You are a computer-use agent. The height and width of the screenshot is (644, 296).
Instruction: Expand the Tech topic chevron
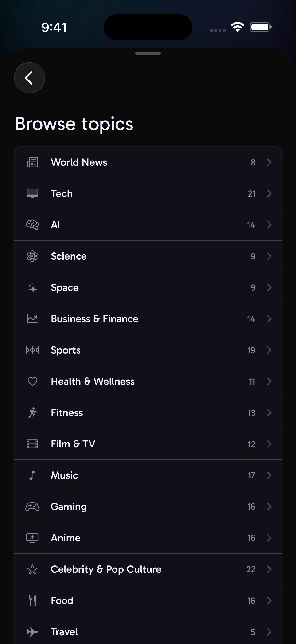(269, 193)
